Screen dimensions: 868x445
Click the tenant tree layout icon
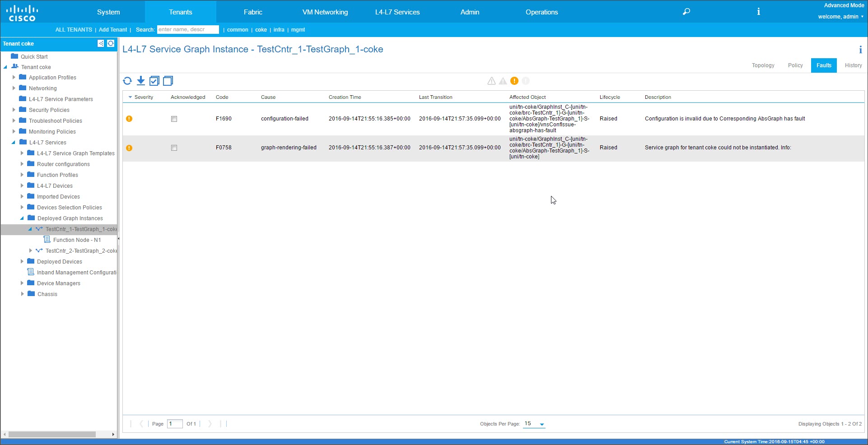pyautogui.click(x=101, y=43)
